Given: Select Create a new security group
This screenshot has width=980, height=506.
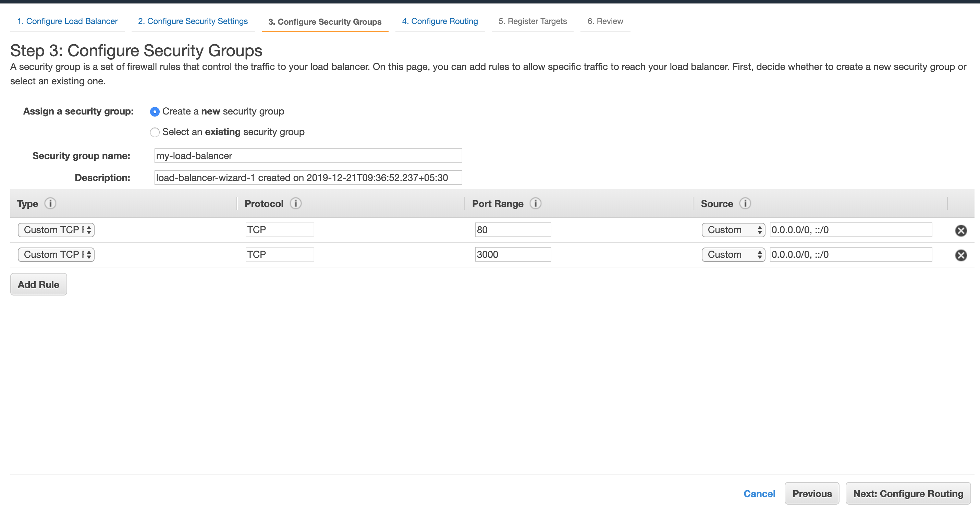Looking at the screenshot, I should (x=155, y=111).
